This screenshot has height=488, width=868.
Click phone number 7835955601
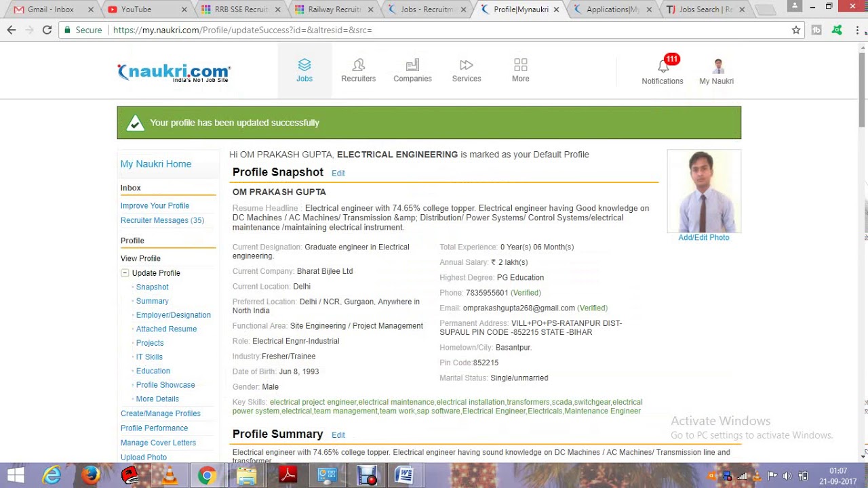click(487, 293)
